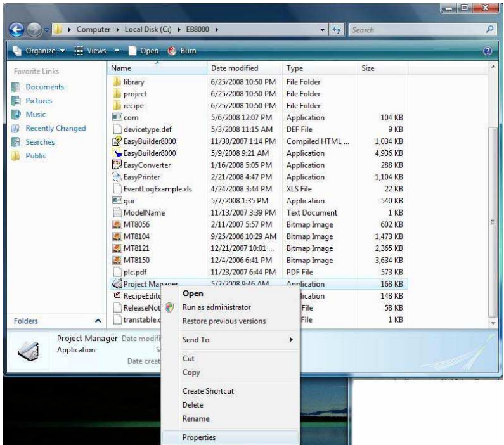This screenshot has width=504, height=445.
Task: Open the arrow after EB8000 breadcrumb
Action: tap(217, 30)
